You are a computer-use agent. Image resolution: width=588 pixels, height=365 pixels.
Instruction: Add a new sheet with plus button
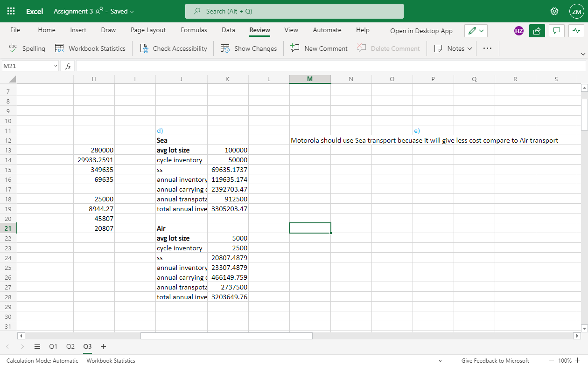104,347
